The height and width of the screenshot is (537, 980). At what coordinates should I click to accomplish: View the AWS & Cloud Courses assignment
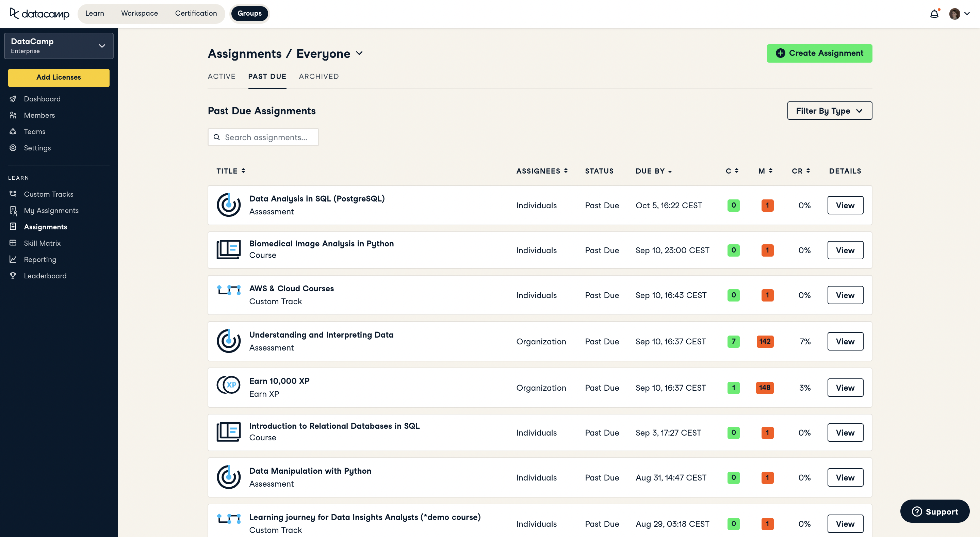coord(845,295)
